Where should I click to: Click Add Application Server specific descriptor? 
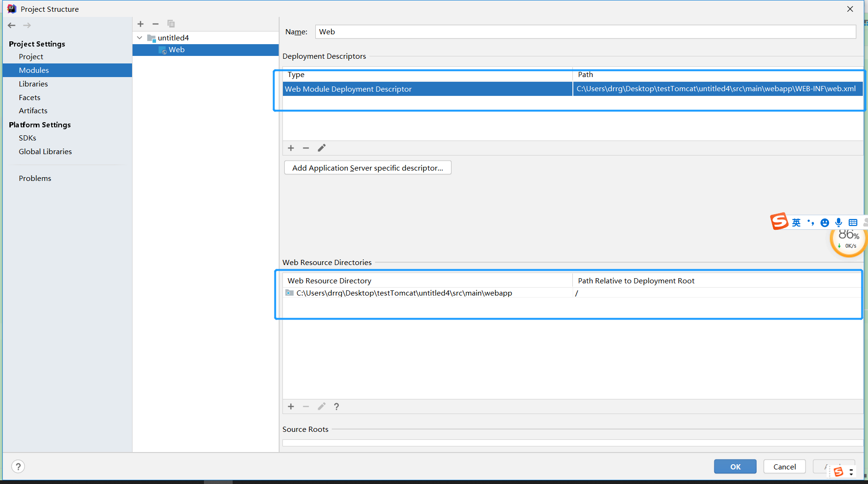pos(368,168)
